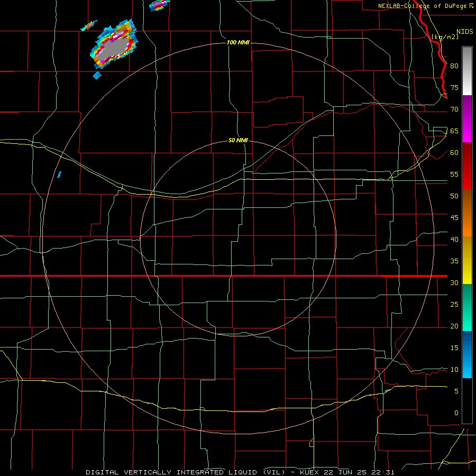Click the 55 value on the scale
This screenshot has width=476, height=476.
tap(454, 174)
